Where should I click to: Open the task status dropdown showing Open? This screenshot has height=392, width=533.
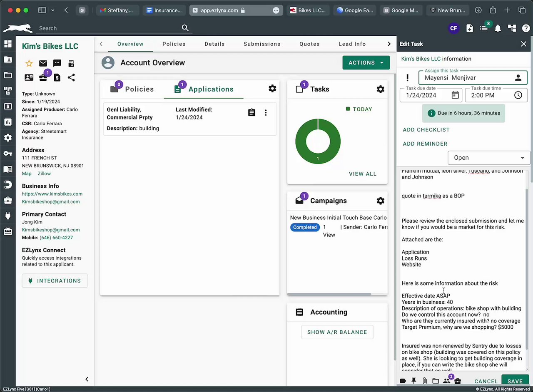point(489,158)
